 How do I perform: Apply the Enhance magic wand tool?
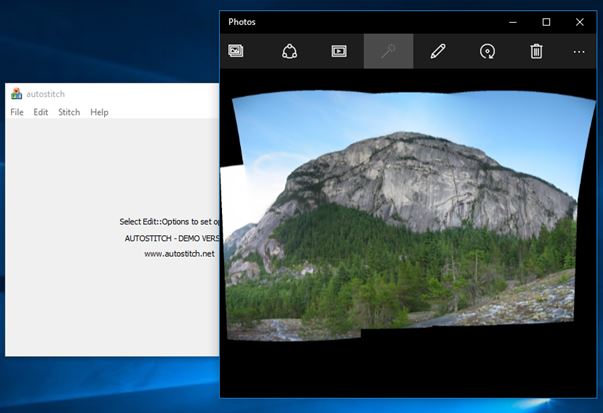click(x=388, y=51)
